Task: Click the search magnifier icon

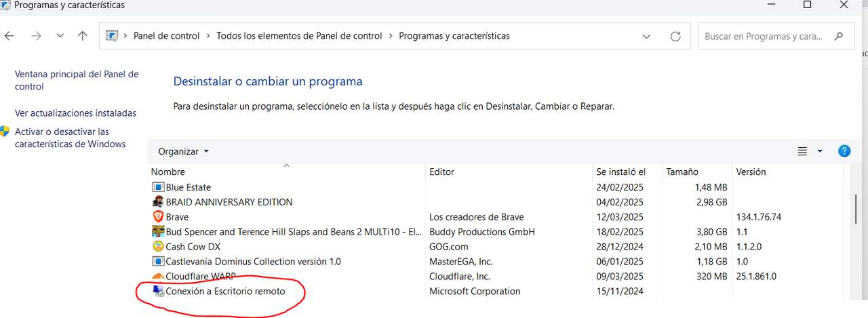Action: pyautogui.click(x=840, y=36)
